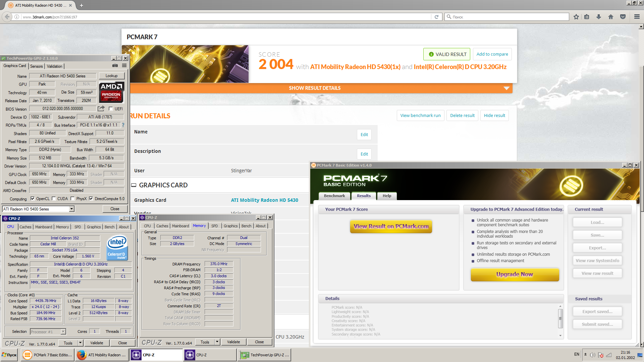Open SPD tab in CPU-Z Memory window

(215, 226)
